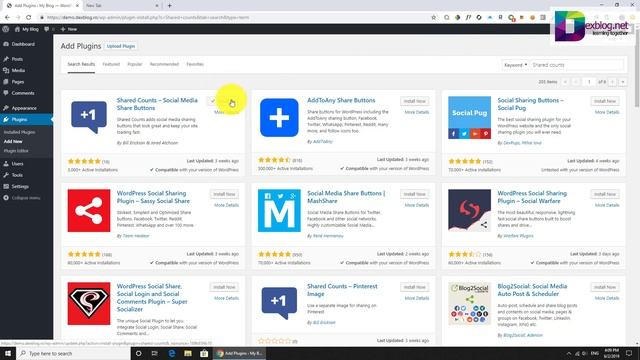Switch to the Search Results tab
Screen dimensions: 640x360
[81, 64]
